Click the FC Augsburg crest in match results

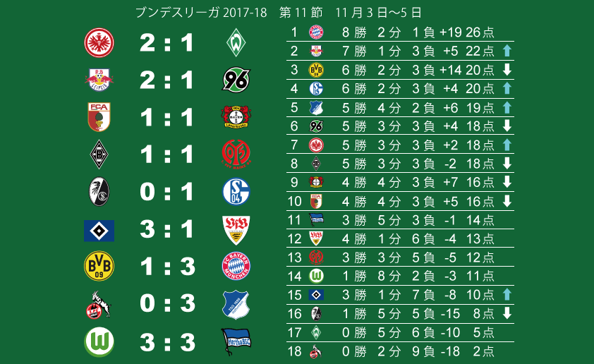[x=99, y=116]
